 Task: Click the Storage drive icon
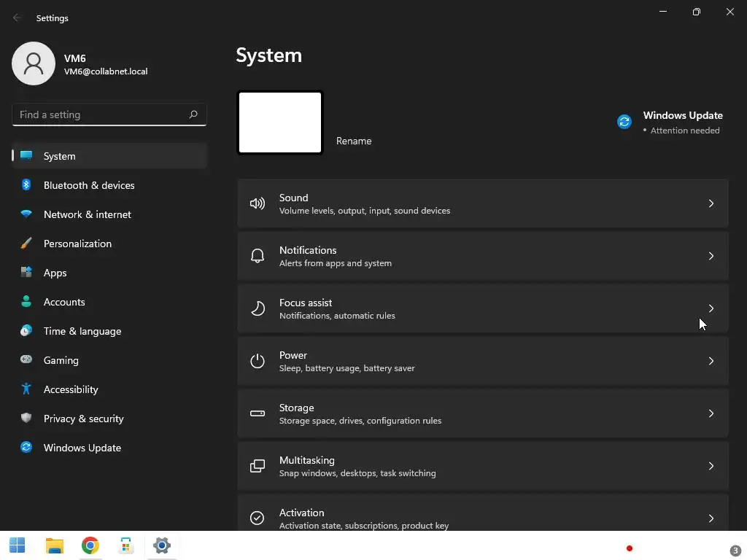(258, 413)
